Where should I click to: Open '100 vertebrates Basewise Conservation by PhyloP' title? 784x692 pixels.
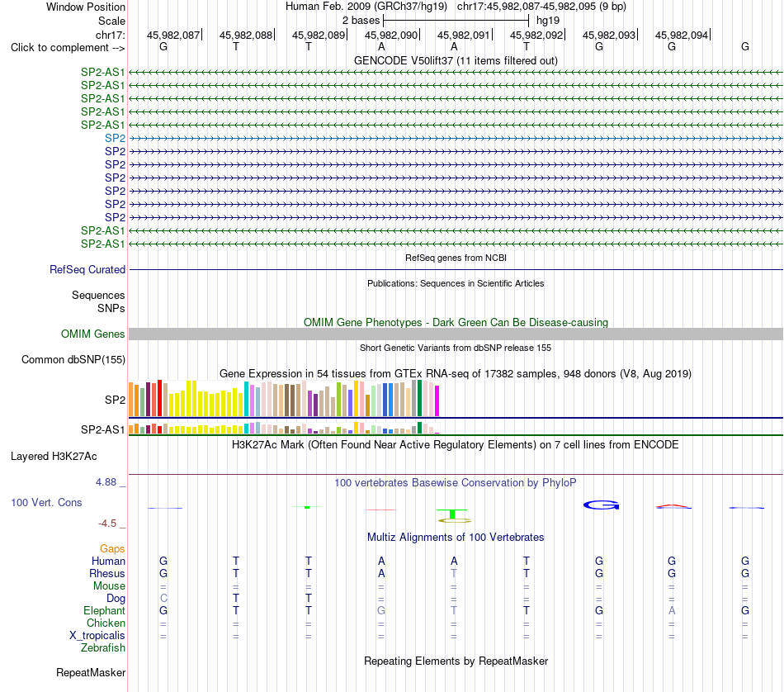(456, 483)
